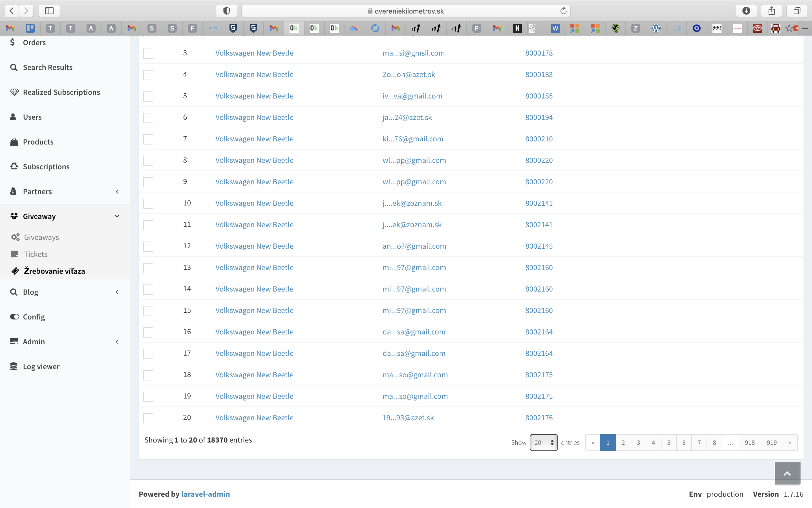The width and height of the screenshot is (812, 508).
Task: Show all tabs overview icon
Action: pyautogui.click(x=797, y=11)
